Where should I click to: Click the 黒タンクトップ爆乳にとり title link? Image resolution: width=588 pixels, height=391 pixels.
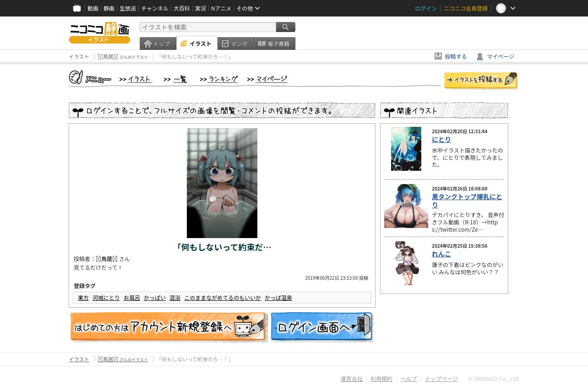pos(467,201)
